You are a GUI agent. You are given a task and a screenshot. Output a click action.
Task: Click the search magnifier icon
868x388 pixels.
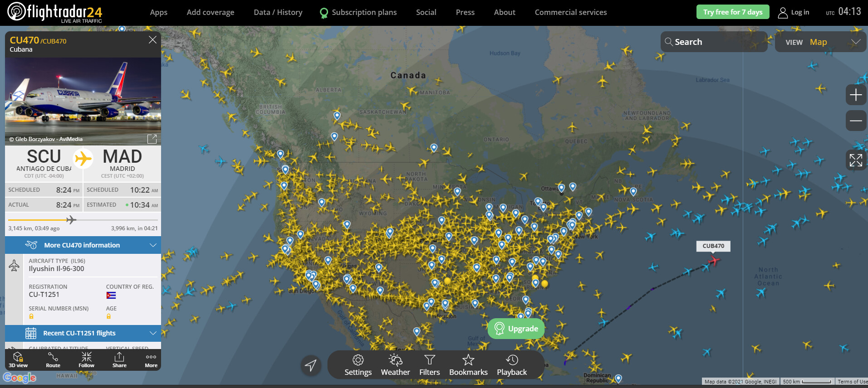668,42
